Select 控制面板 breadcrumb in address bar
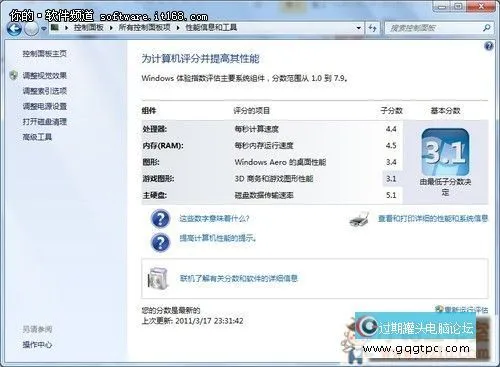The image size is (500, 367). click(89, 27)
